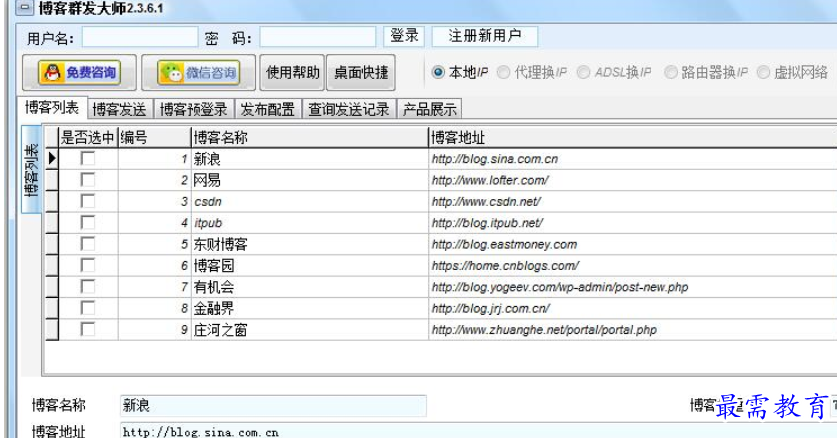
Task: Select the 金融界 name cell
Action: [x=310, y=308]
